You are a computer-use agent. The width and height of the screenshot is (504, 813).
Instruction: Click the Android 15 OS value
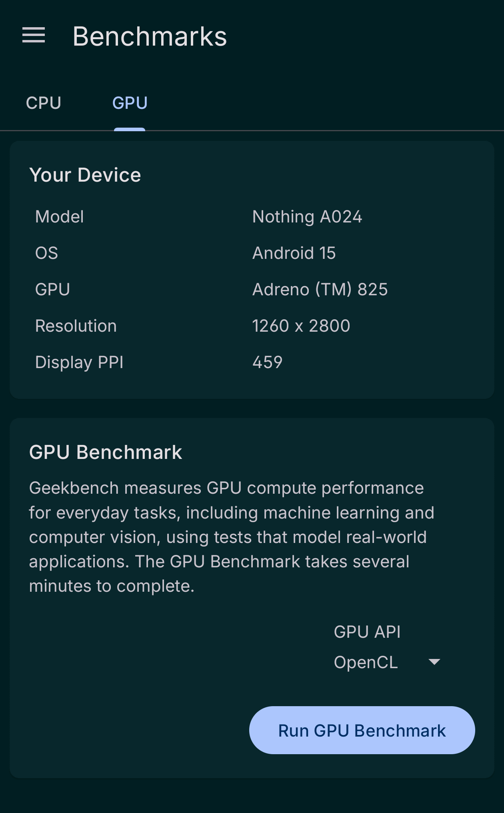tap(294, 253)
